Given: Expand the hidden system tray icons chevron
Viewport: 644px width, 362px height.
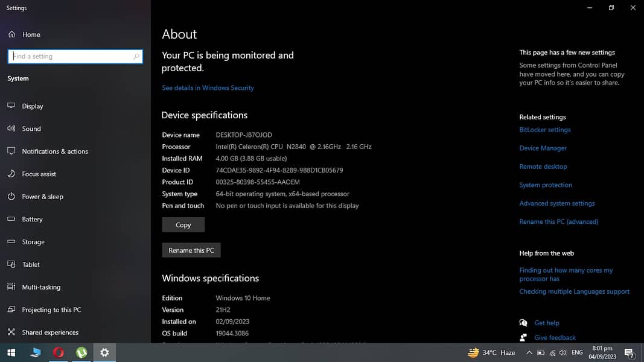Looking at the screenshot, I should (529, 353).
